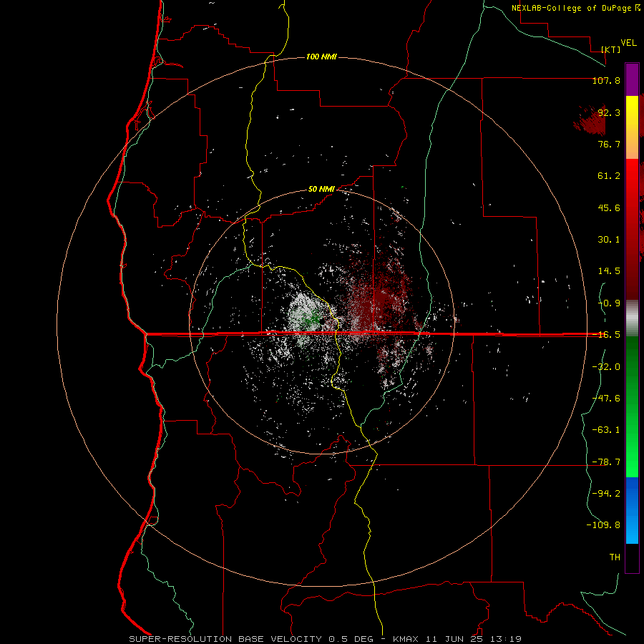Select the 45.6 velocity scale value
Viewport: 644px width, 644px height.
609,208
